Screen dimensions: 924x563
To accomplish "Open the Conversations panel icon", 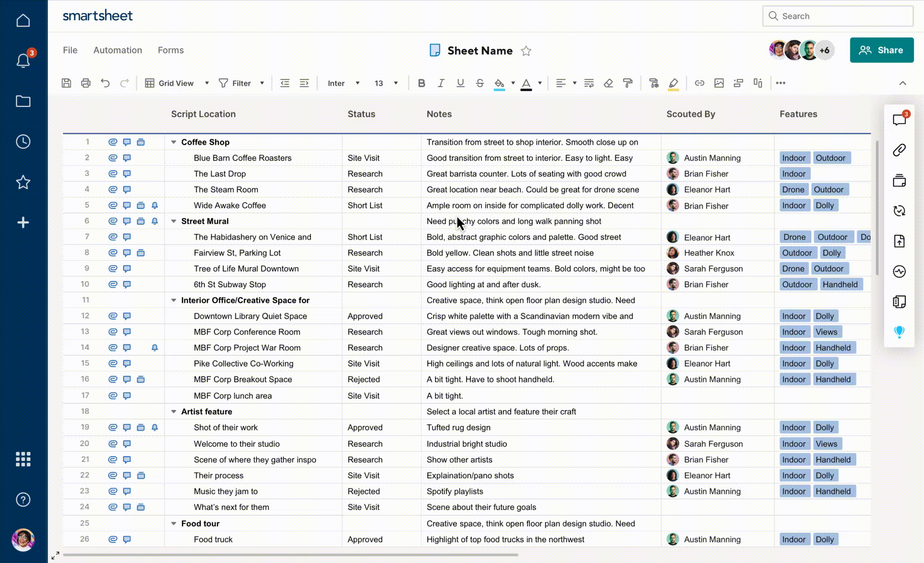I will coord(899,120).
